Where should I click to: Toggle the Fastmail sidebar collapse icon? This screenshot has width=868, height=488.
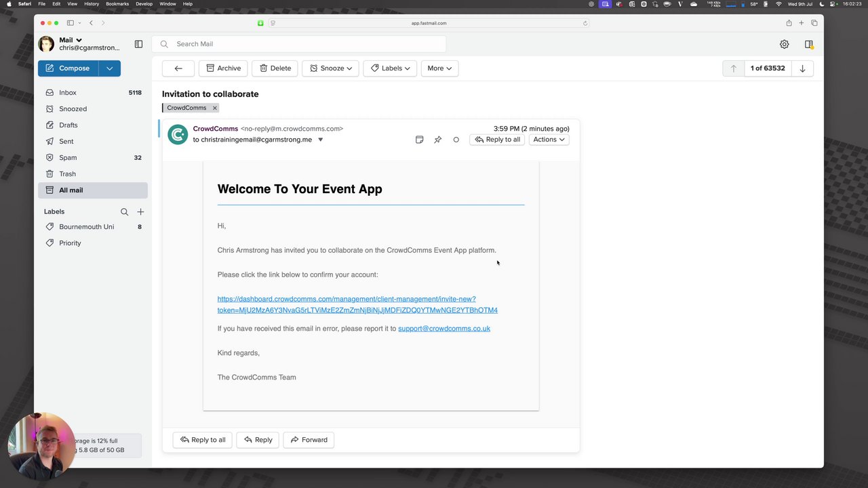(138, 44)
